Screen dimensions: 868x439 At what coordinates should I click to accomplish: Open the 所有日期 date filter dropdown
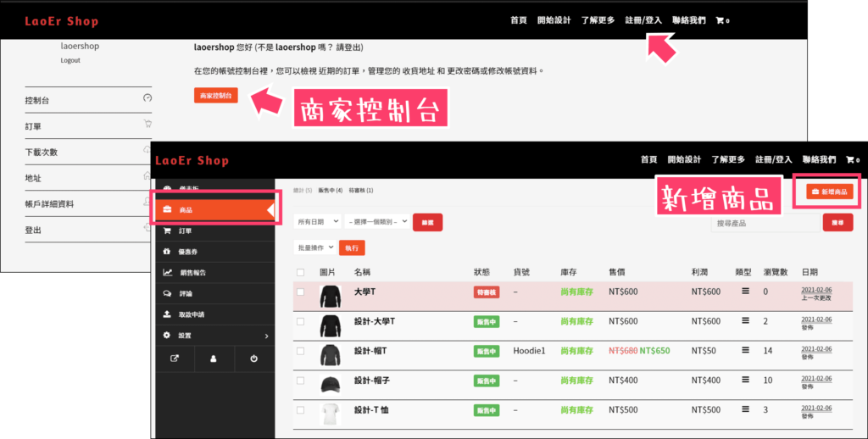coord(316,222)
